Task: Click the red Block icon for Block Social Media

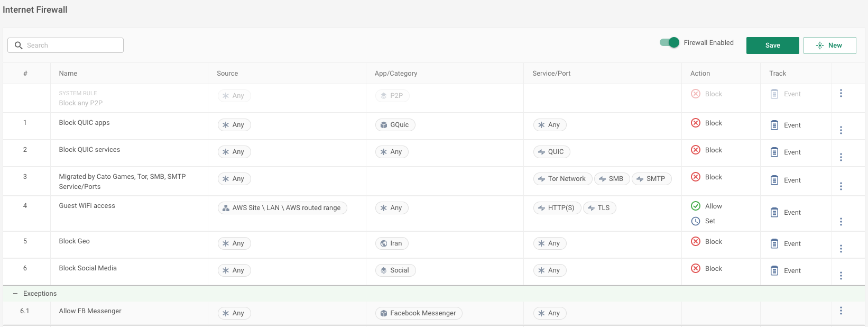Action: [696, 269]
